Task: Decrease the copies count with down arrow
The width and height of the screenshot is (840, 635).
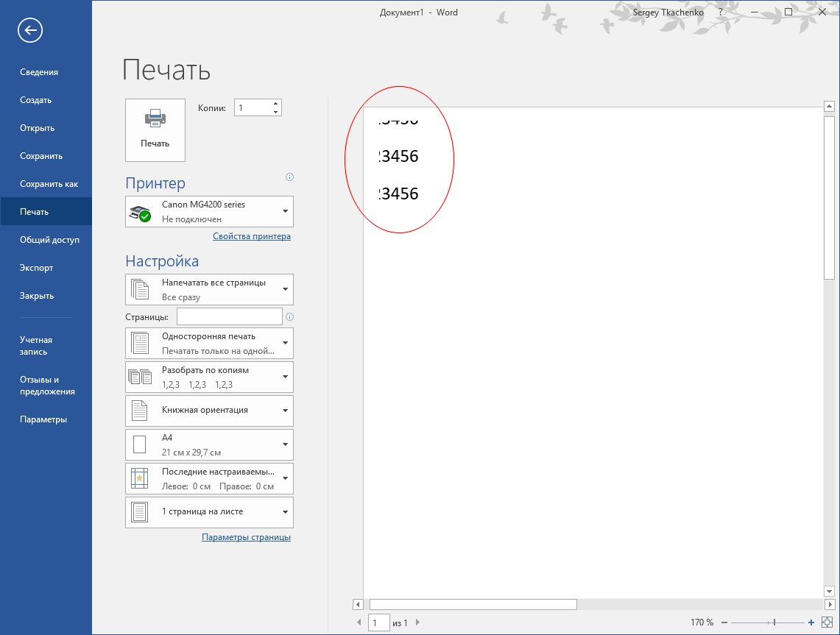Action: point(275,112)
